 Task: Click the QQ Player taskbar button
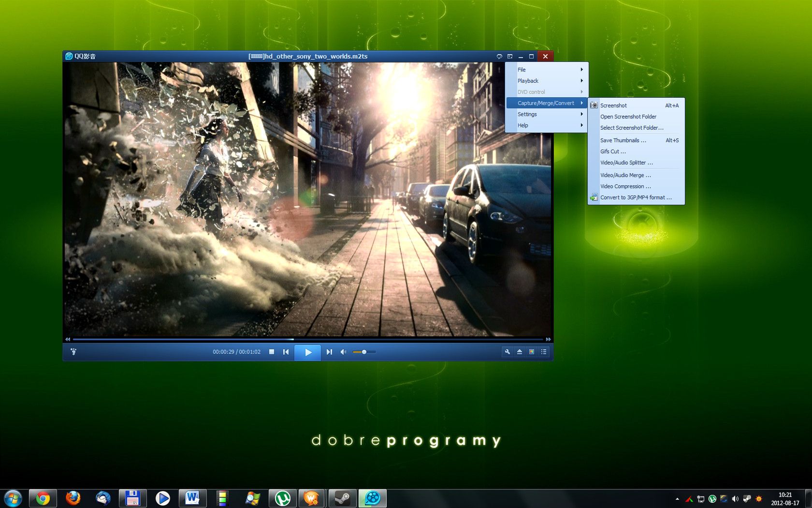[373, 498]
